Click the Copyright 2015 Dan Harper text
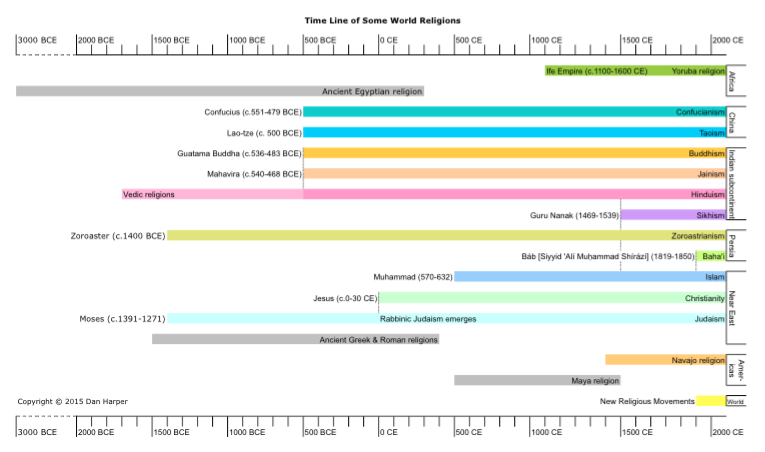The height and width of the screenshot is (452, 765). click(72, 401)
